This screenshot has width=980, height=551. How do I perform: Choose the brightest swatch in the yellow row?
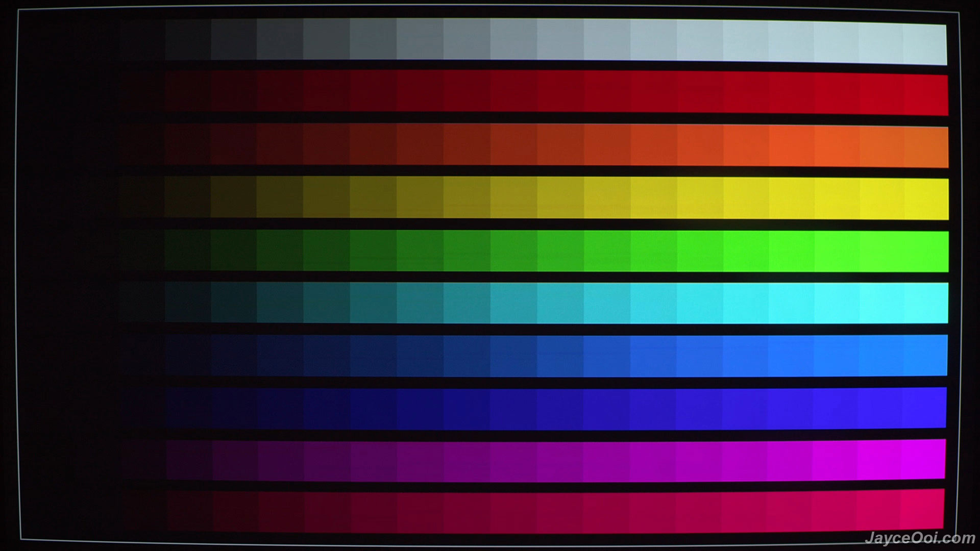coord(926,199)
